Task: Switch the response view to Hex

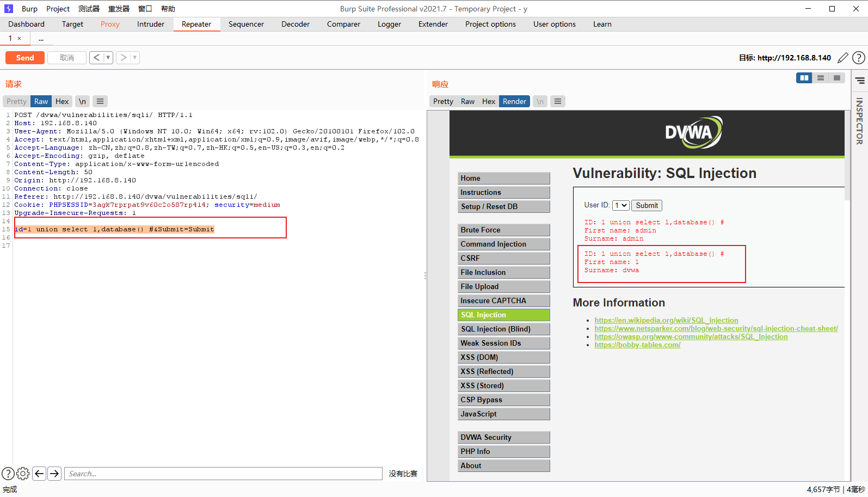Action: click(489, 101)
